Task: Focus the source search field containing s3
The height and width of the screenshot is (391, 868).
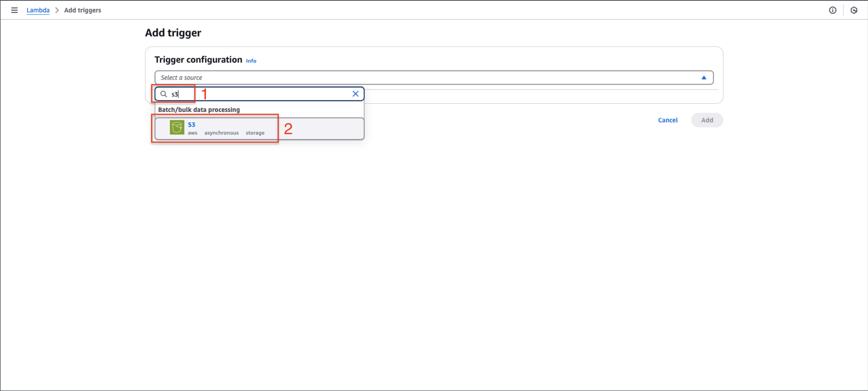Action: (259, 94)
